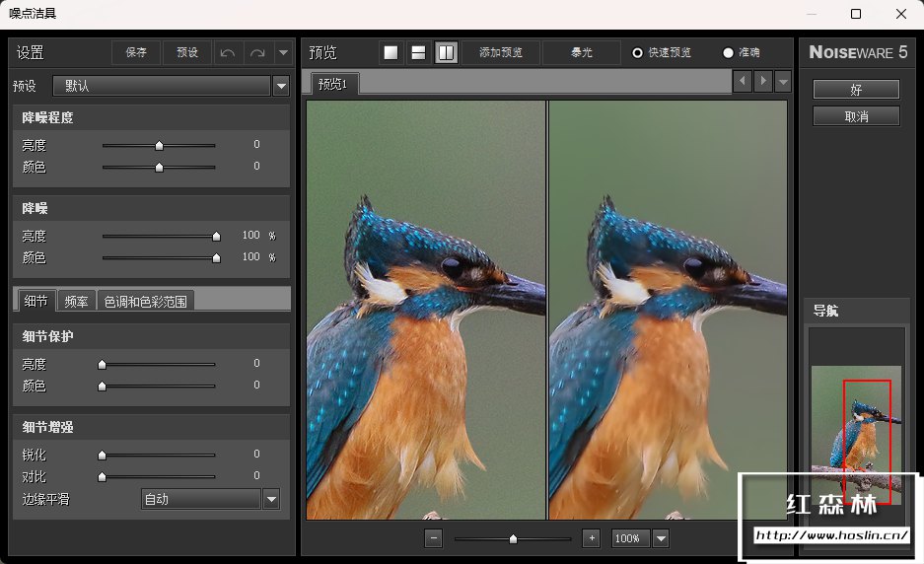924x564 pixels.
Task: Open the 100% zoom level dropdown
Action: pyautogui.click(x=661, y=538)
